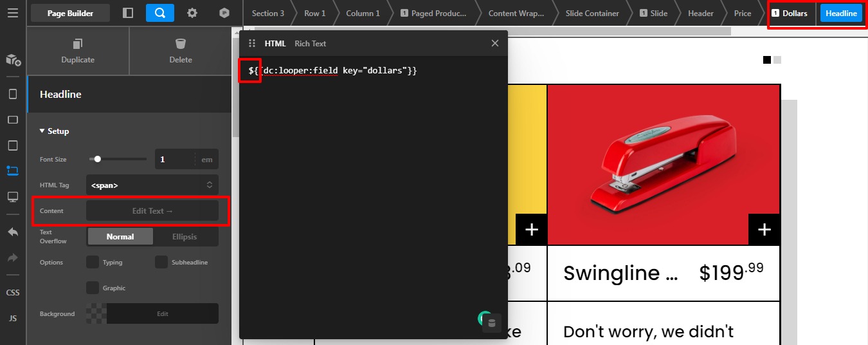Click the Headline panel title
Screen dimensions: 868x345
(x=60, y=94)
